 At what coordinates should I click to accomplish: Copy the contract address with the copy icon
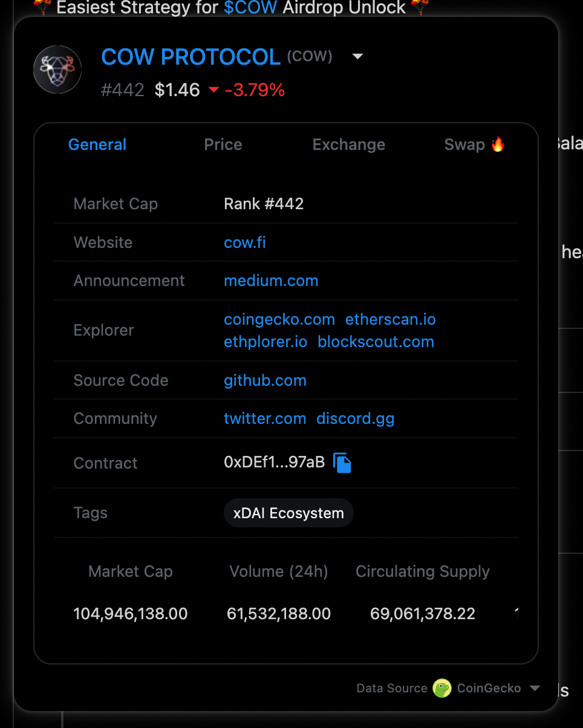342,462
